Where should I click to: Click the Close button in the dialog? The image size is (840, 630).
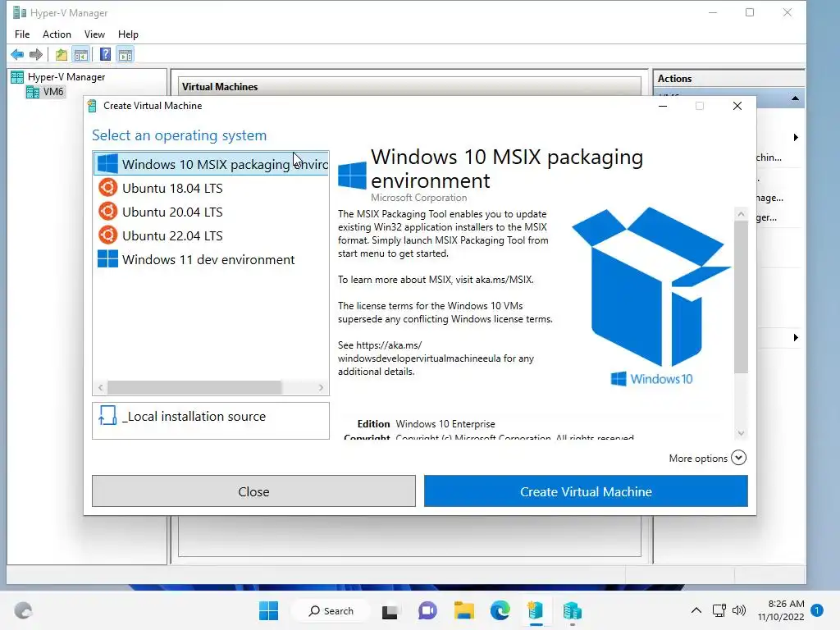click(x=254, y=491)
